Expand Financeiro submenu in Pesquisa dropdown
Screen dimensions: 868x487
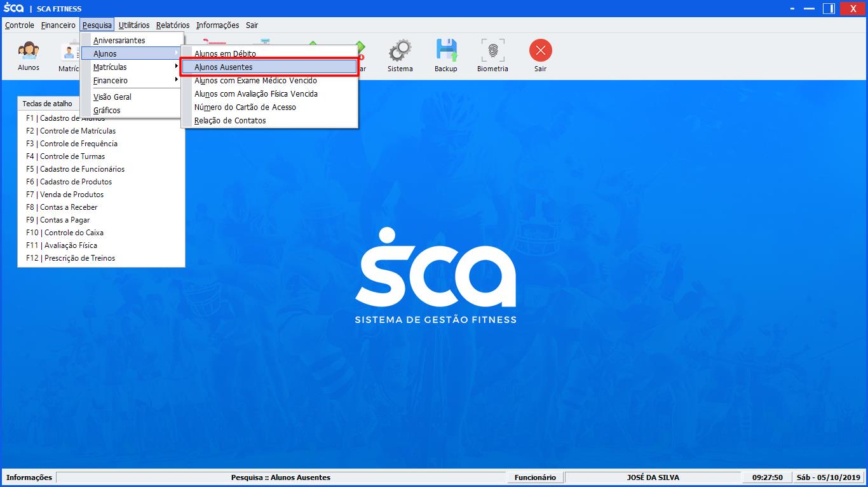pyautogui.click(x=132, y=81)
